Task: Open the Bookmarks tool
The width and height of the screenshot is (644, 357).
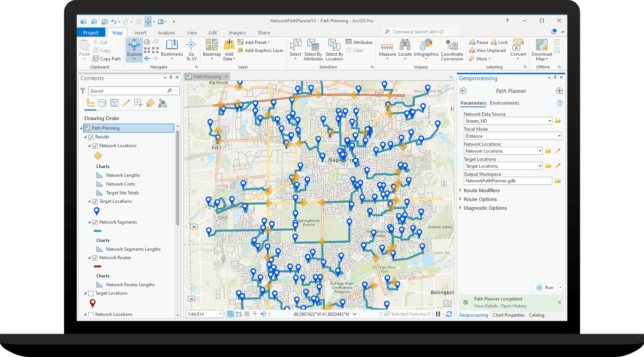Action: [172, 45]
